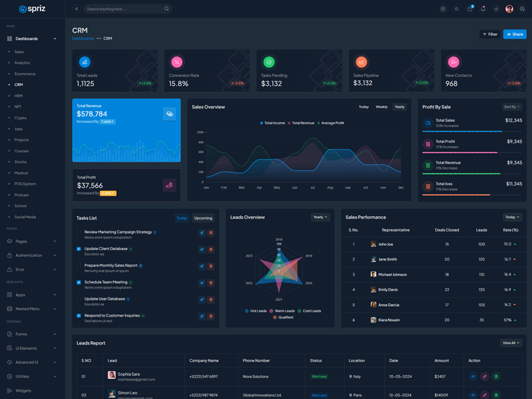532x399 pixels.
Task: Collapse sidebar using the double-chevron icon
Action: (76, 9)
